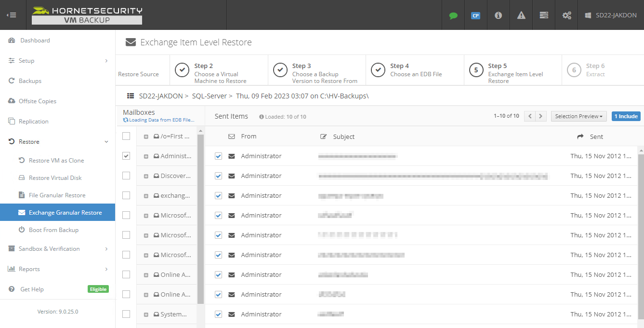Expand the Administrator mailbox tree node
The width and height of the screenshot is (644, 328).
pos(146,156)
